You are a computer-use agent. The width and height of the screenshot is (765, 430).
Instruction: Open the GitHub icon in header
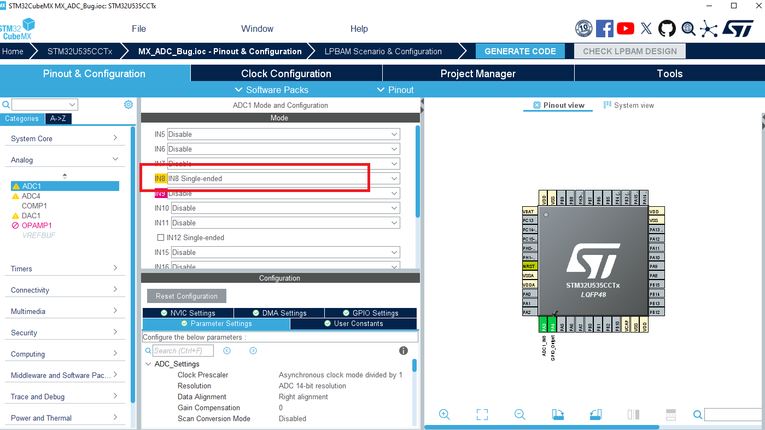click(667, 28)
